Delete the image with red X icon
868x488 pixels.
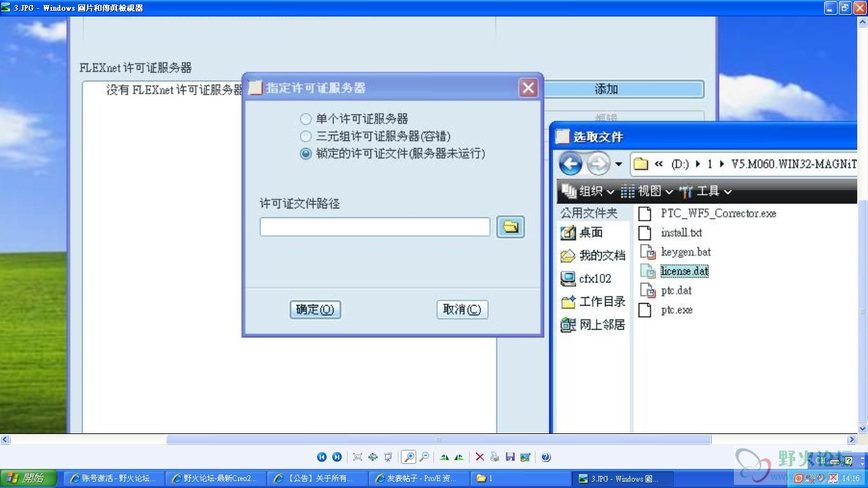(480, 457)
